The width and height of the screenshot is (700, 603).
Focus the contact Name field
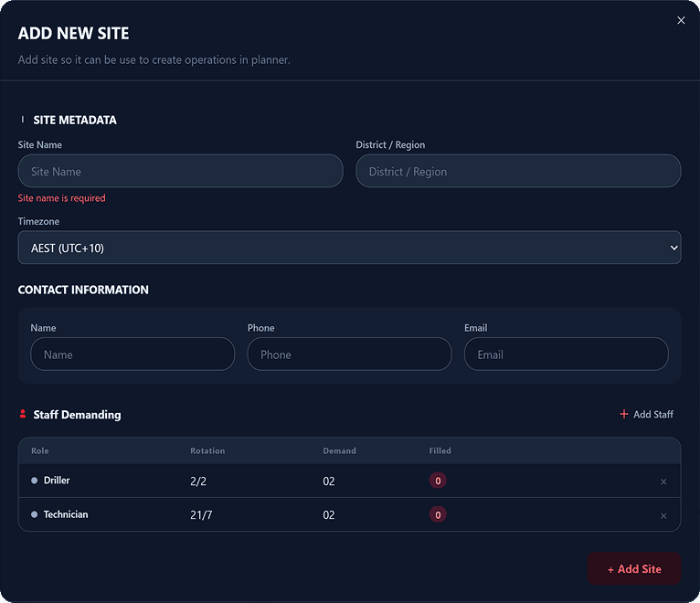(133, 354)
